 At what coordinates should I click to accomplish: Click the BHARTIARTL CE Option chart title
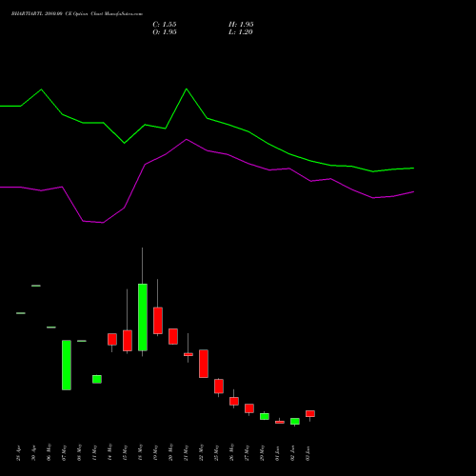(x=77, y=14)
